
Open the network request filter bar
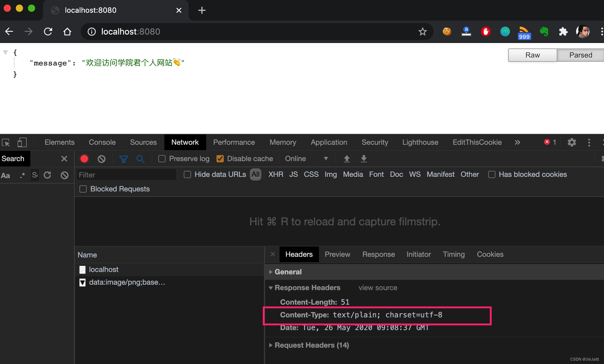coord(123,159)
